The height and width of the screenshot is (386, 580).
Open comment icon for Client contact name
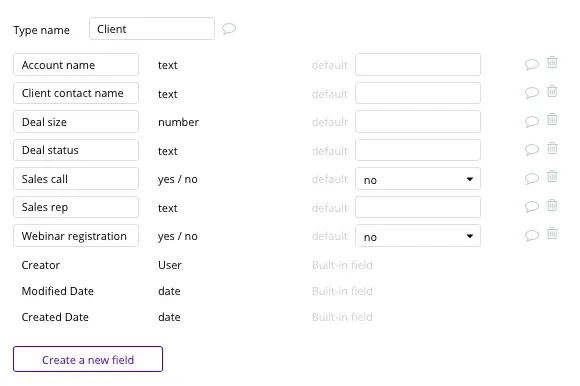tap(532, 92)
